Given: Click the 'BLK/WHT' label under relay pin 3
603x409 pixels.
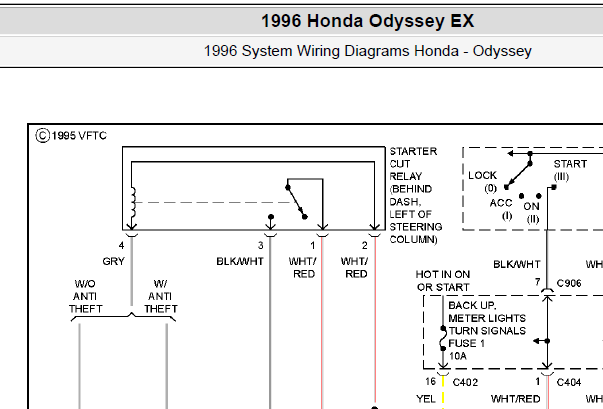Looking at the screenshot, I should [x=240, y=261].
